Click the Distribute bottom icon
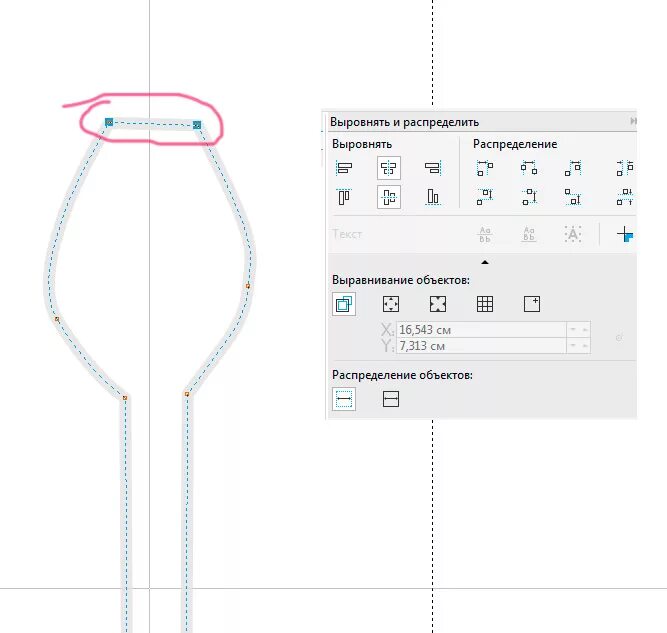The width and height of the screenshot is (667, 633). click(x=573, y=197)
